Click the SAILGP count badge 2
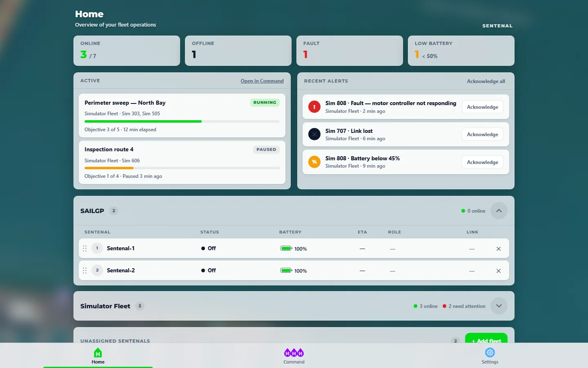The height and width of the screenshot is (368, 588). (x=114, y=211)
